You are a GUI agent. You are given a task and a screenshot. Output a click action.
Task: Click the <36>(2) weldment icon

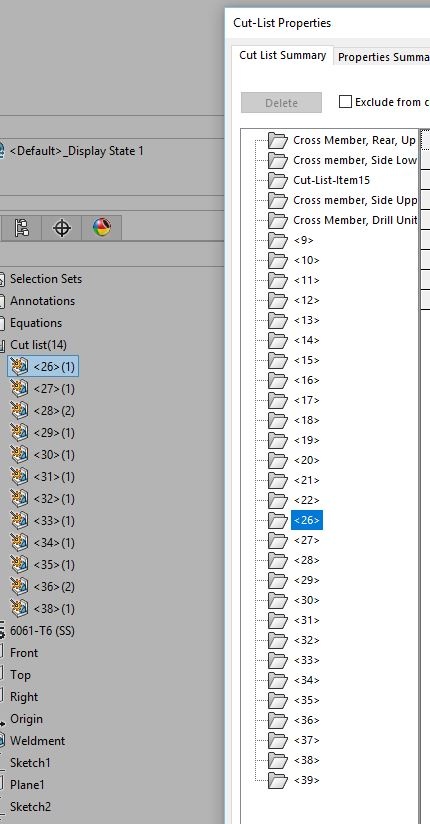(x=19, y=587)
